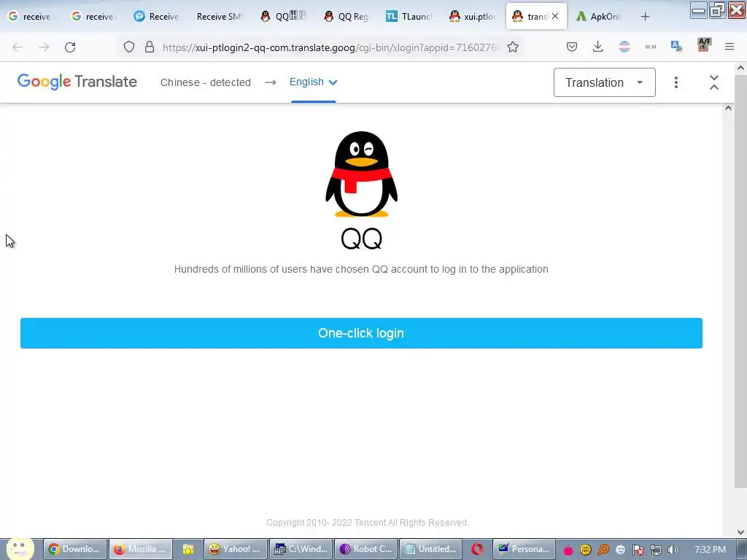
Task: Open the Translation view dropdown
Action: pyautogui.click(x=604, y=82)
